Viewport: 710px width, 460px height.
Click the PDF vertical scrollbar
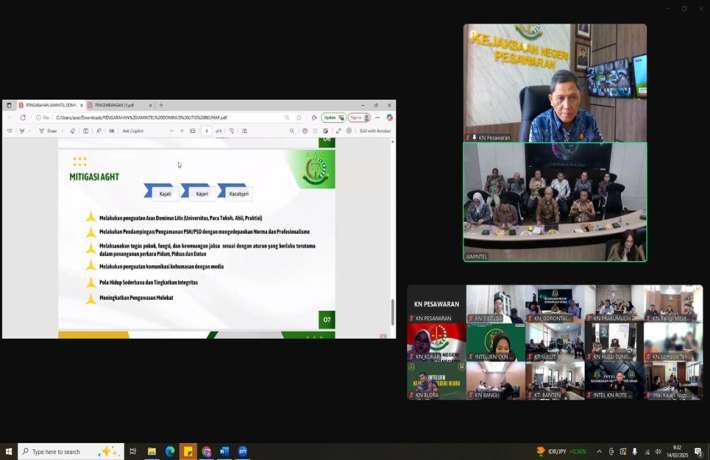[392, 310]
